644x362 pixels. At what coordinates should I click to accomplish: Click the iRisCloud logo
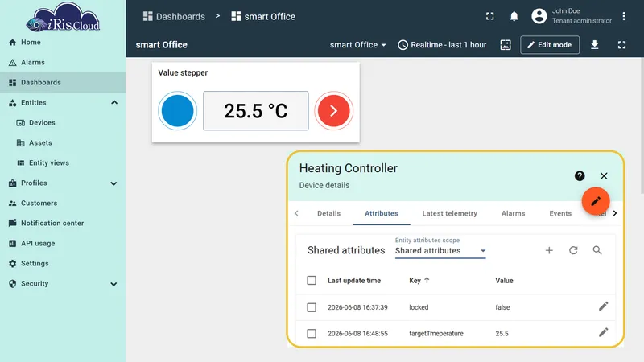[x=63, y=17]
